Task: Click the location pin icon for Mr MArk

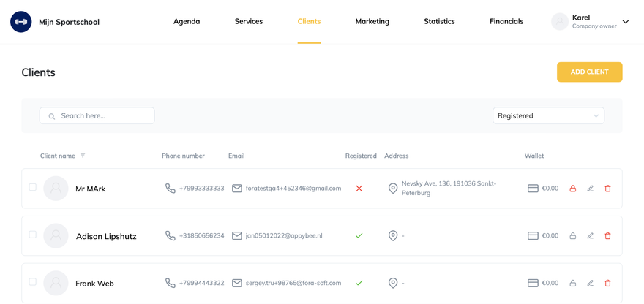Action: [x=393, y=189]
